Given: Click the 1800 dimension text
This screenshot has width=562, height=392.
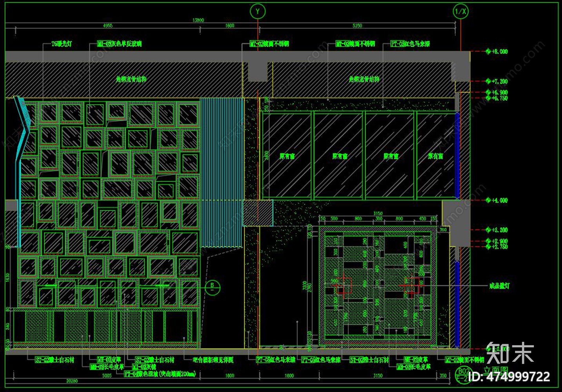Looking at the screenshot, I should click(289, 376).
